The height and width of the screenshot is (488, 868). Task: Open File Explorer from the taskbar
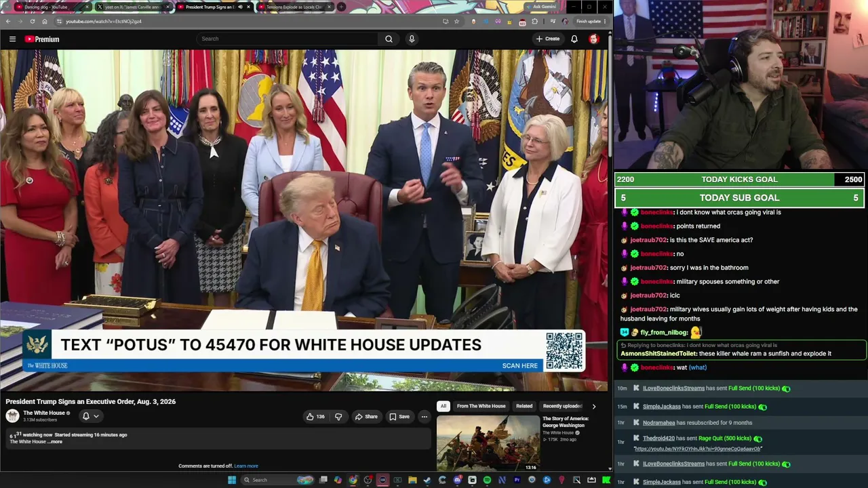click(x=412, y=480)
